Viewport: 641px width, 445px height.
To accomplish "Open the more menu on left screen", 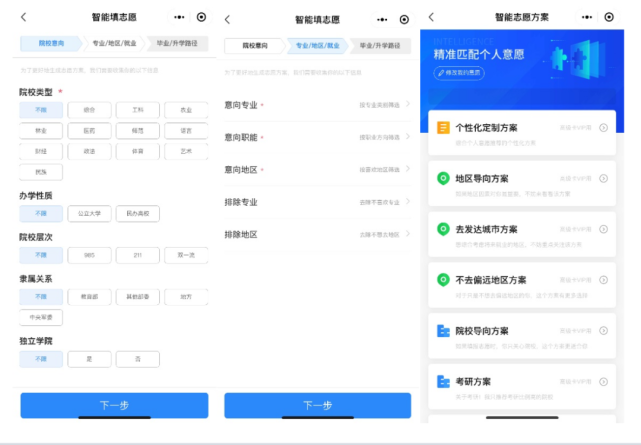I will 179,17.
